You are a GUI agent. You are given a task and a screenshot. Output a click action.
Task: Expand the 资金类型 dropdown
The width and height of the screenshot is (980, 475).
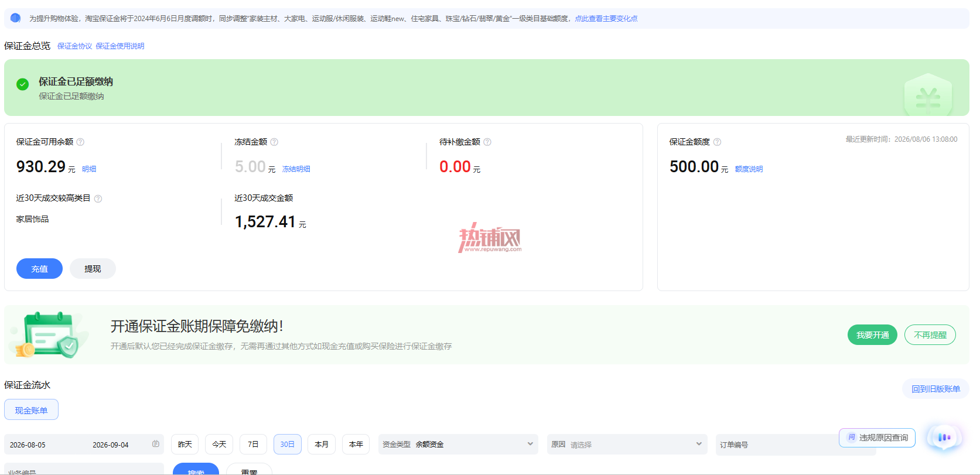tap(459, 444)
